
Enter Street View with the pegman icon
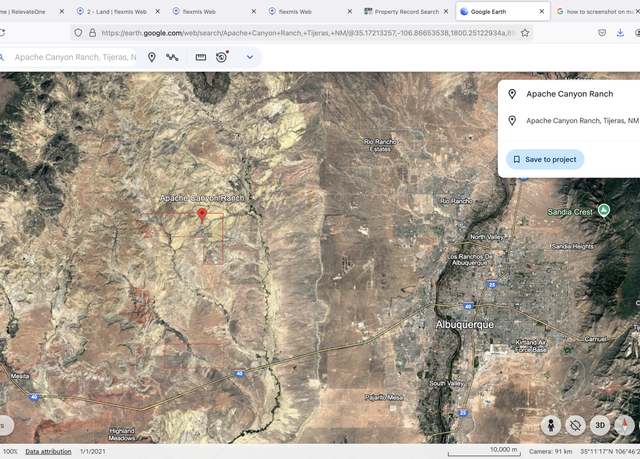point(551,426)
